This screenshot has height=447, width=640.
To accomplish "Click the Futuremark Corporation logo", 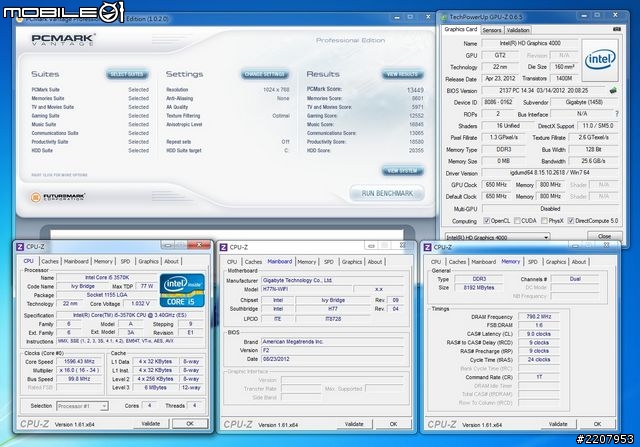I will (x=58, y=197).
